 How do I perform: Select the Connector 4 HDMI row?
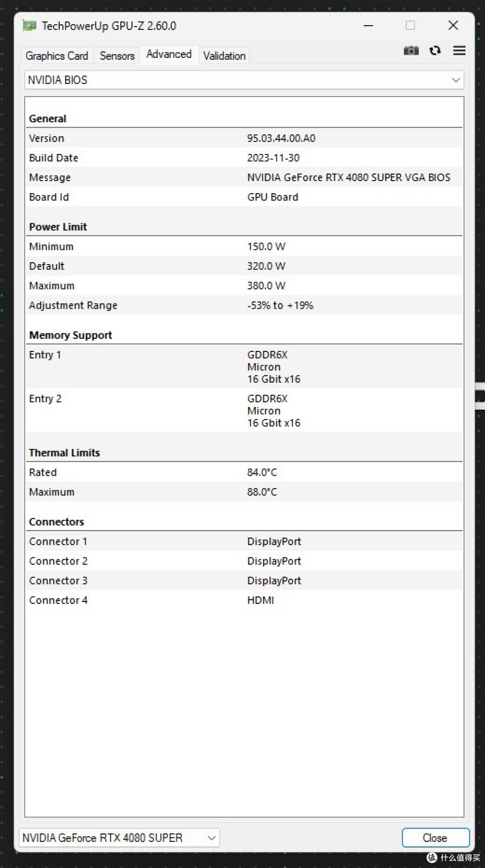coord(244,600)
